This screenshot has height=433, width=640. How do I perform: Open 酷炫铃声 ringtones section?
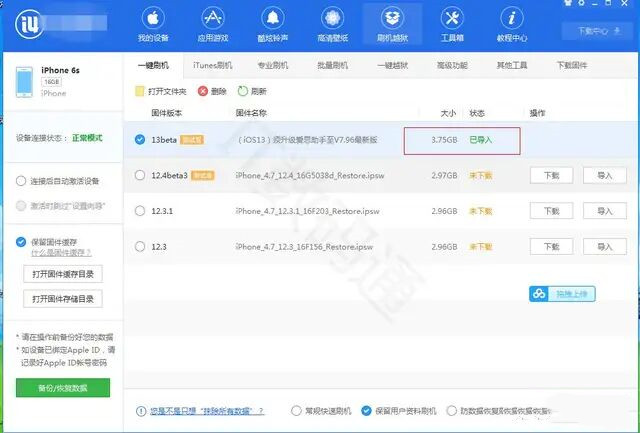point(273,24)
